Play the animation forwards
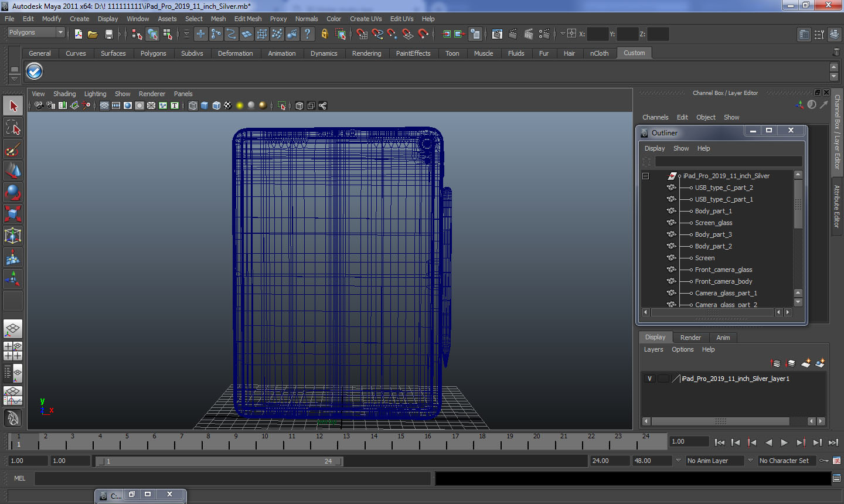 (x=784, y=442)
